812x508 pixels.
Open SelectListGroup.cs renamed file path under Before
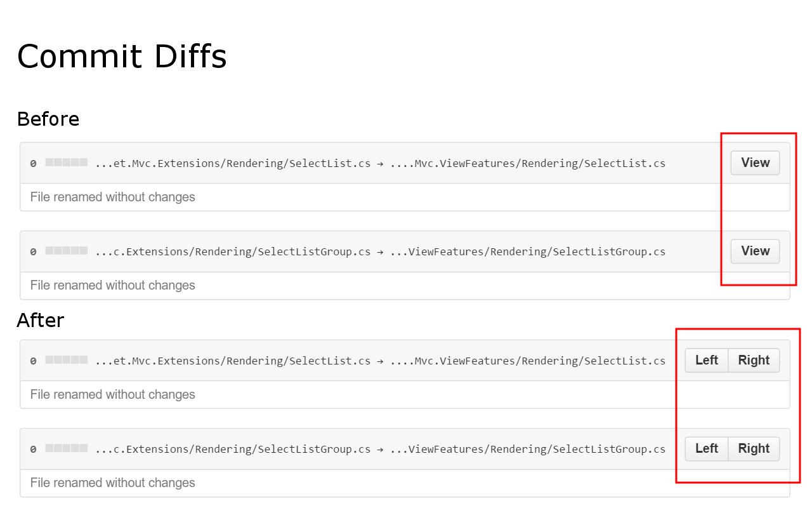[x=380, y=251]
